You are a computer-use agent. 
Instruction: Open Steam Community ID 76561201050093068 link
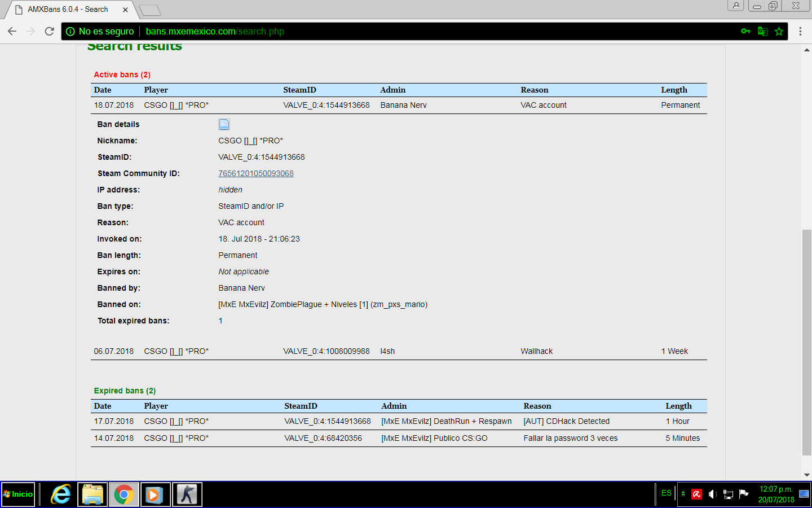click(256, 173)
